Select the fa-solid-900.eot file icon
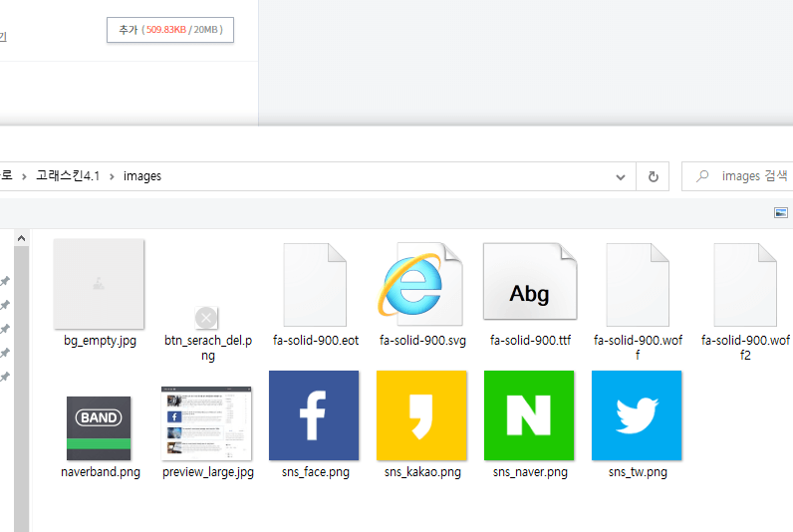Screen dimensions: 793x532 (x=315, y=285)
